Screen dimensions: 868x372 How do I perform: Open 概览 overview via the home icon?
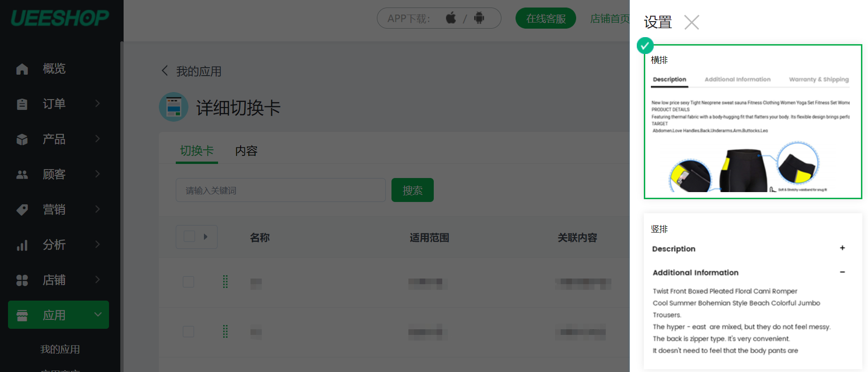point(22,69)
